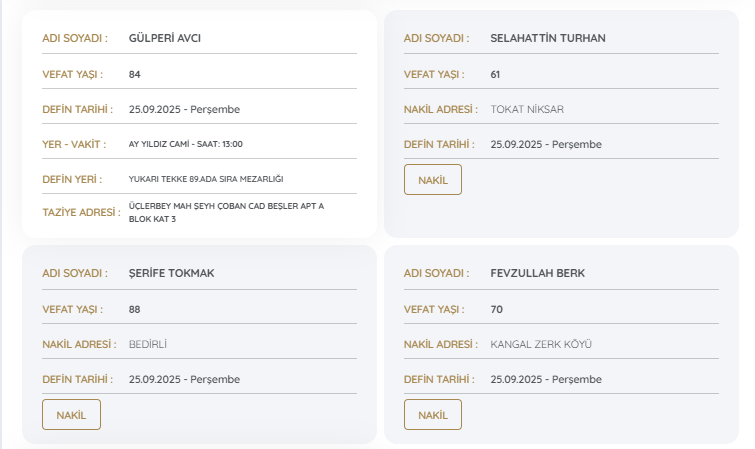Screen dimensions: 755x449
Task: Click the name Fevzullah Berk
Action: [x=537, y=274]
